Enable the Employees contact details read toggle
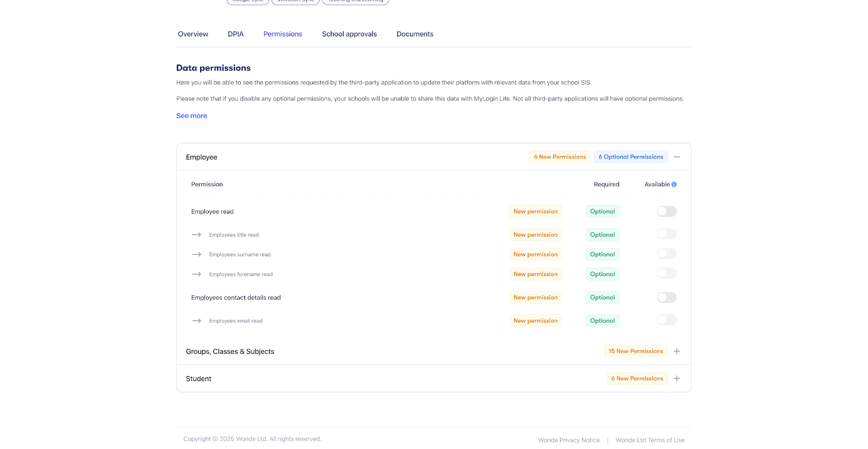Viewport: 868px width, 449px height. tap(666, 298)
